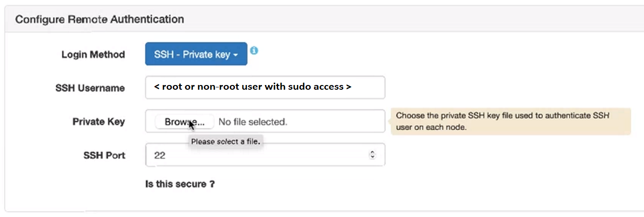Viewport: 644px width, 217px height.
Task: Click empty space inside Private Key file box
Action: pyautogui.click(x=336, y=122)
